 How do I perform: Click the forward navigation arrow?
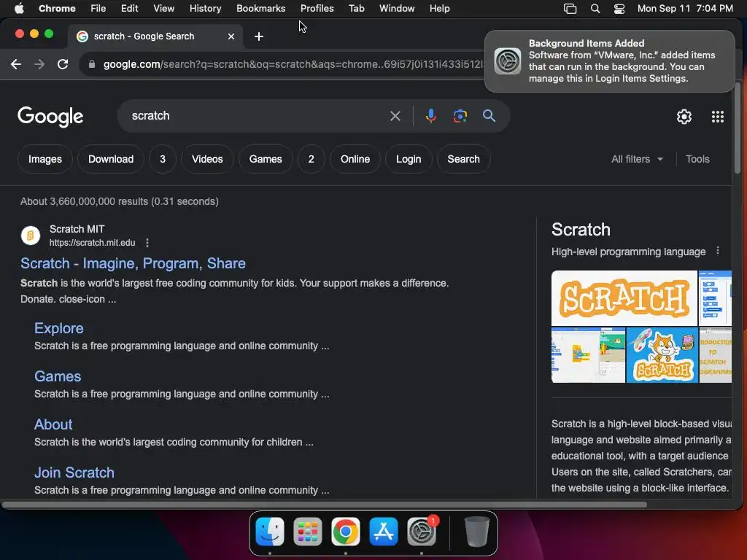[x=39, y=64]
